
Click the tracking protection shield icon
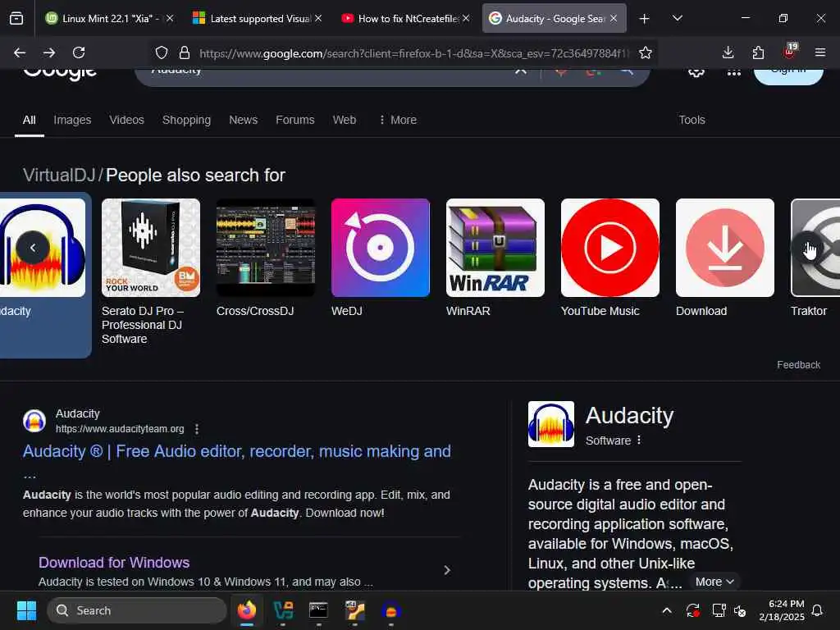(162, 52)
